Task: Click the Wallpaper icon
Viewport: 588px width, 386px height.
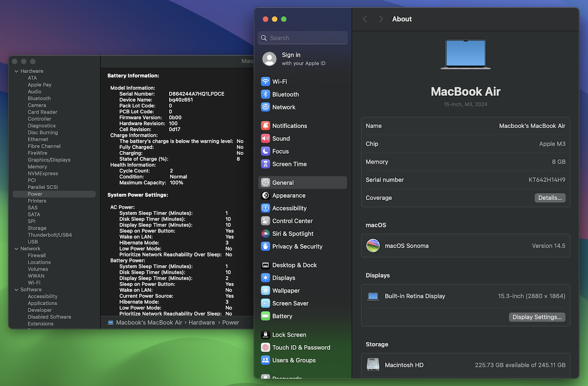Action: [266, 291]
